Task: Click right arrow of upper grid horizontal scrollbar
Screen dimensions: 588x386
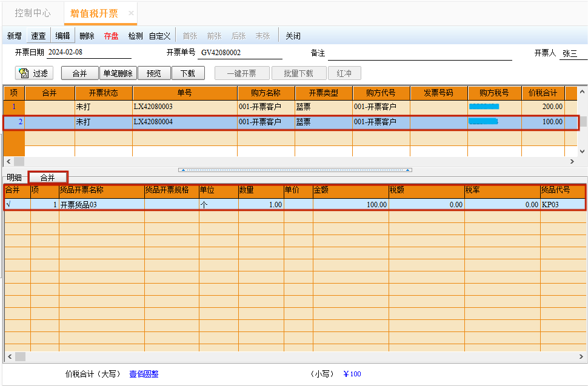Action: point(572,162)
